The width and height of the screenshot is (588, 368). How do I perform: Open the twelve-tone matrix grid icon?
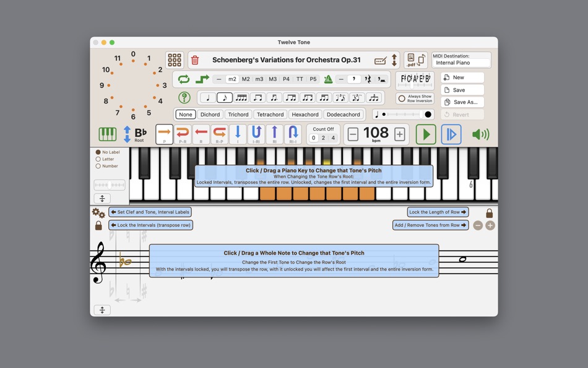pos(175,60)
